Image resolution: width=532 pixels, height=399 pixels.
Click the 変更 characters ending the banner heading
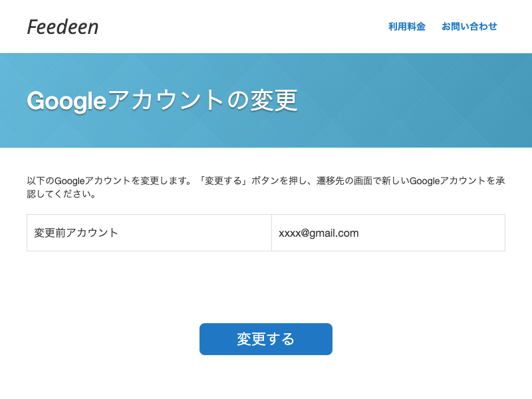click(274, 101)
